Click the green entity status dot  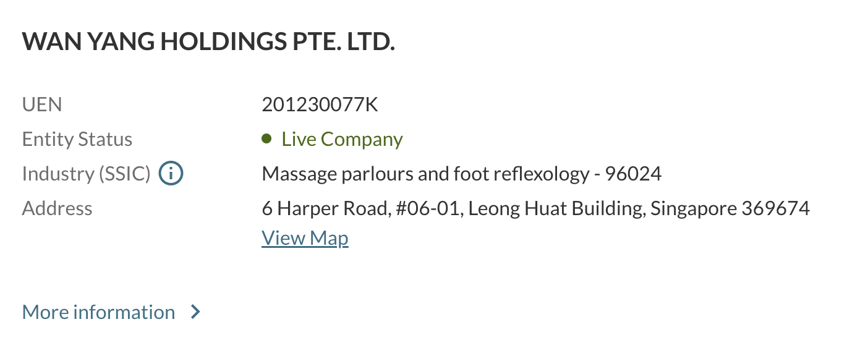click(266, 139)
